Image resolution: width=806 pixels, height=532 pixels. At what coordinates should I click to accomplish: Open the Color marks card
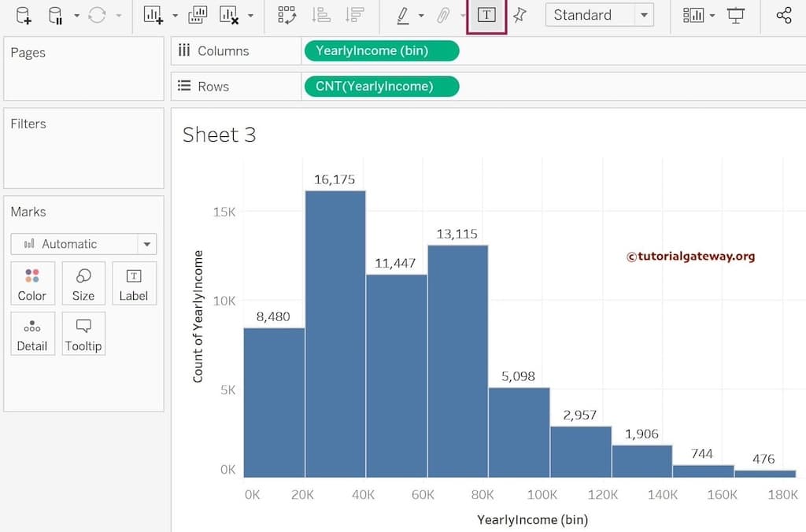point(32,284)
